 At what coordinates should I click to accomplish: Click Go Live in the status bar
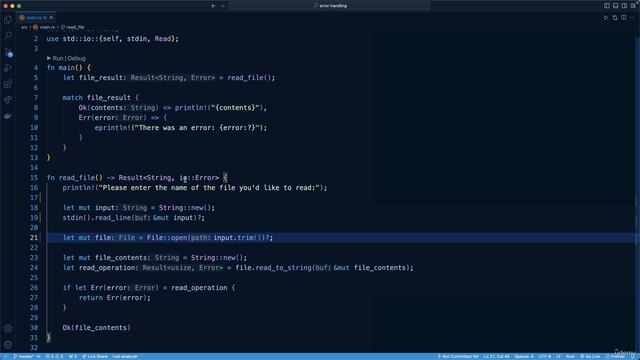pos(590,356)
